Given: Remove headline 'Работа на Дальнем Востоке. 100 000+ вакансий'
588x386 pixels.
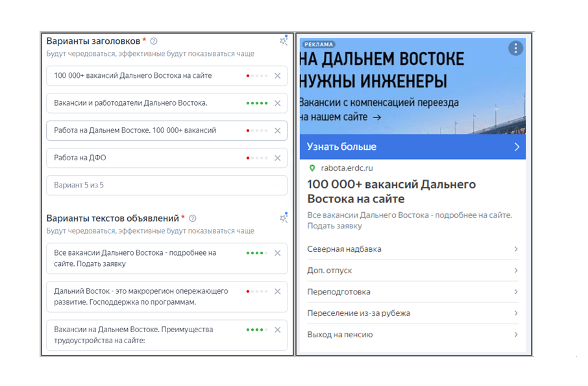Looking at the screenshot, I should (x=278, y=130).
